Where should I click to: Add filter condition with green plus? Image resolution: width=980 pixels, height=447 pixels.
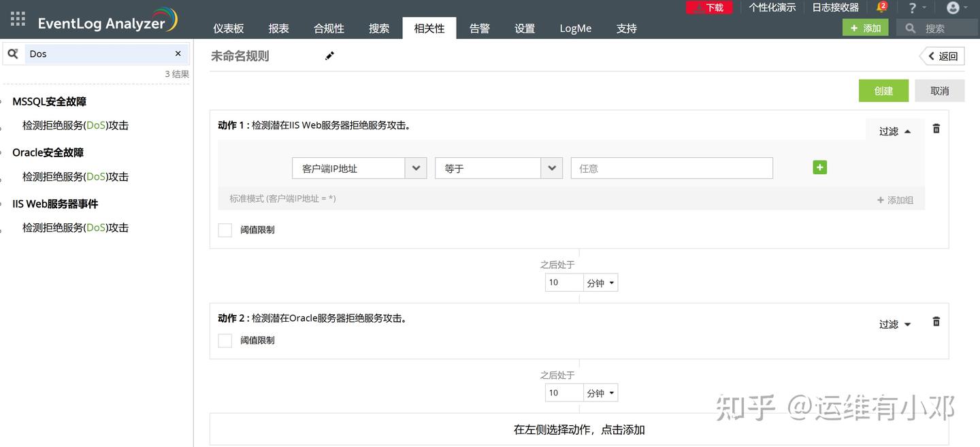pos(820,167)
